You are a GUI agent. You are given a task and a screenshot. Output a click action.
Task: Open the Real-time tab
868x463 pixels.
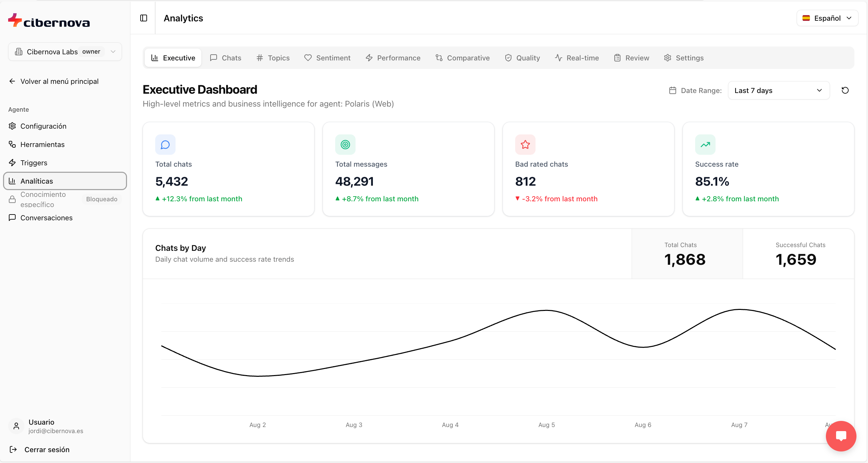point(577,58)
